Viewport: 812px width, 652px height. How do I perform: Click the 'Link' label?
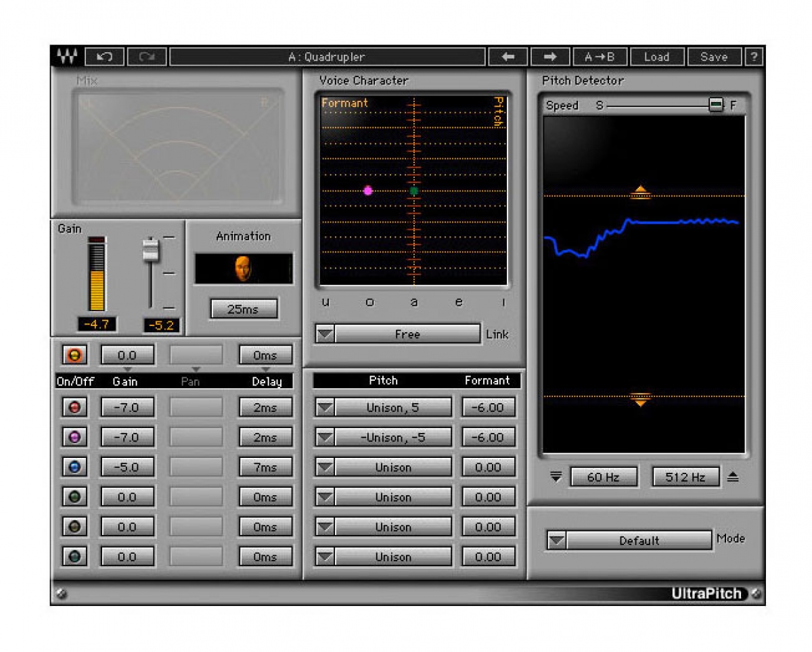tap(497, 334)
